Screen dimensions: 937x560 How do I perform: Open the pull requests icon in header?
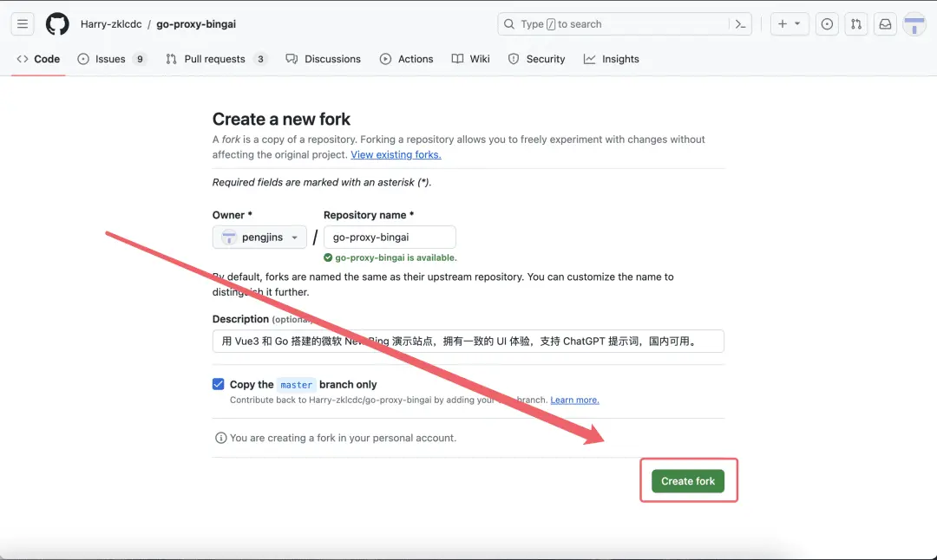click(x=855, y=24)
